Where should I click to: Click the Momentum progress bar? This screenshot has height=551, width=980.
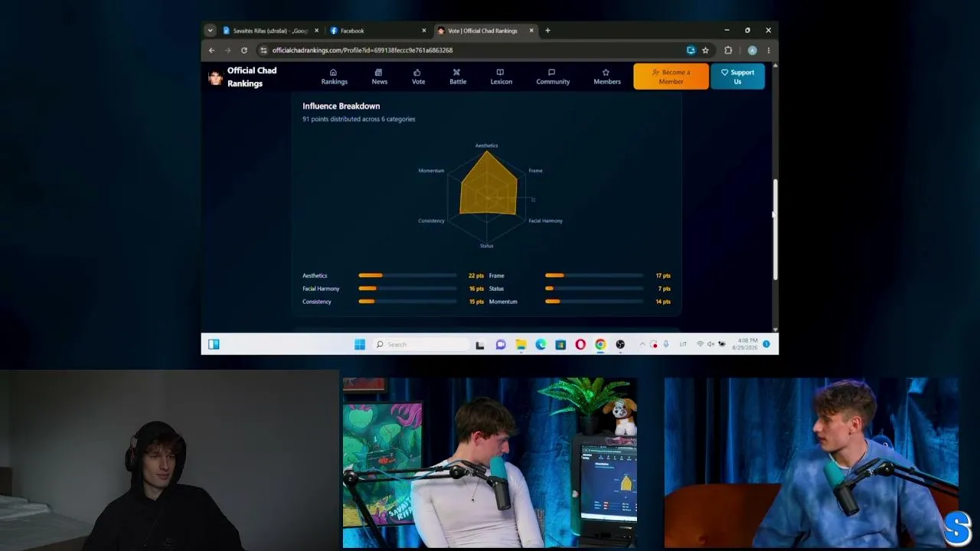[x=594, y=302]
